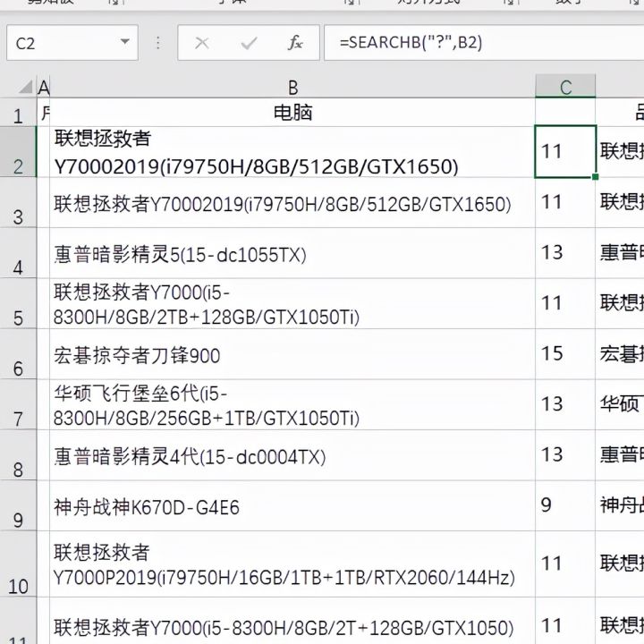This screenshot has width=644, height=644.
Task: Select cell C10 showing 11
Action: click(565, 564)
